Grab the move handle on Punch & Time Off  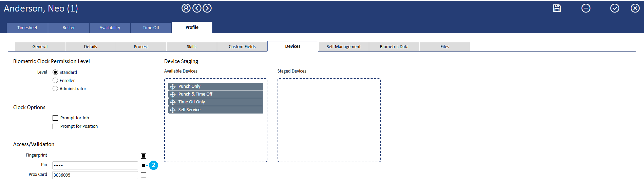pyautogui.click(x=173, y=94)
